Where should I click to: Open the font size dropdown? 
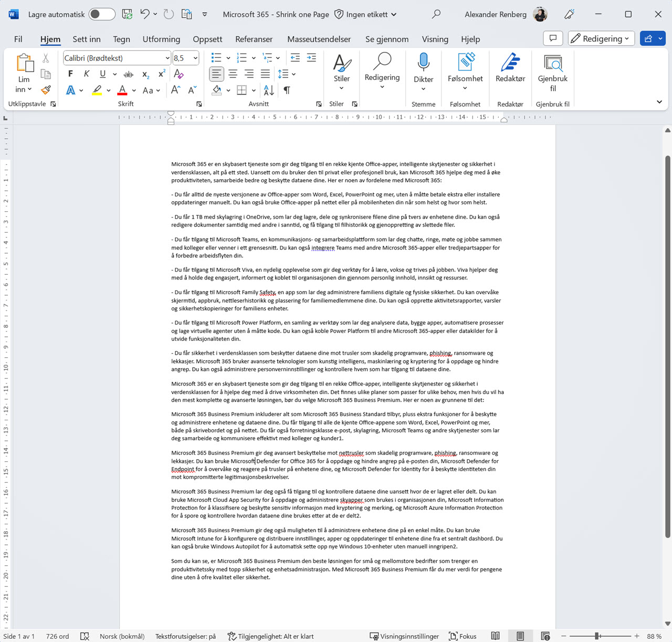coord(195,58)
